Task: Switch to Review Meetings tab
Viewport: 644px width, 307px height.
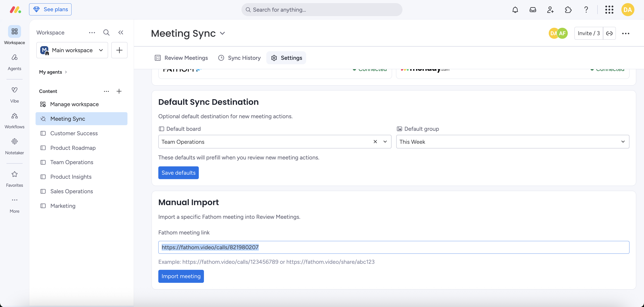Action: pyautogui.click(x=181, y=58)
